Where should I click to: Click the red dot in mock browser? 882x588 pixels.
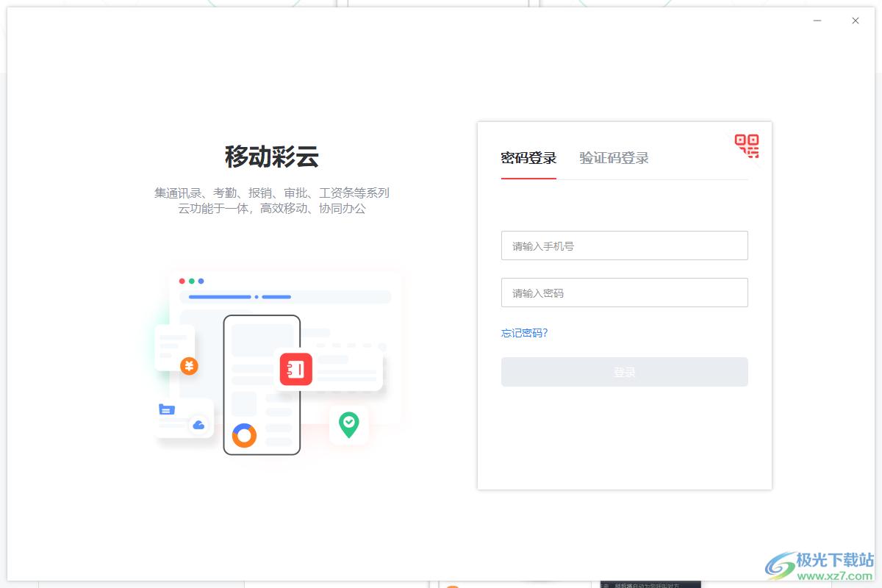(182, 281)
